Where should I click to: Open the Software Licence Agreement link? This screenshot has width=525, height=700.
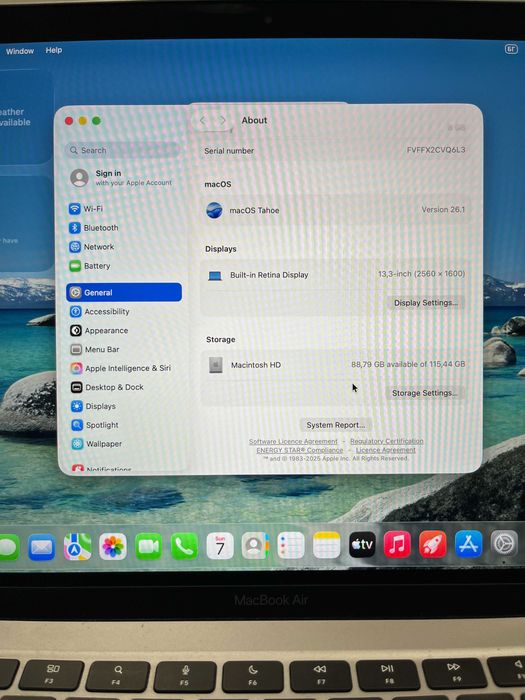(x=293, y=442)
